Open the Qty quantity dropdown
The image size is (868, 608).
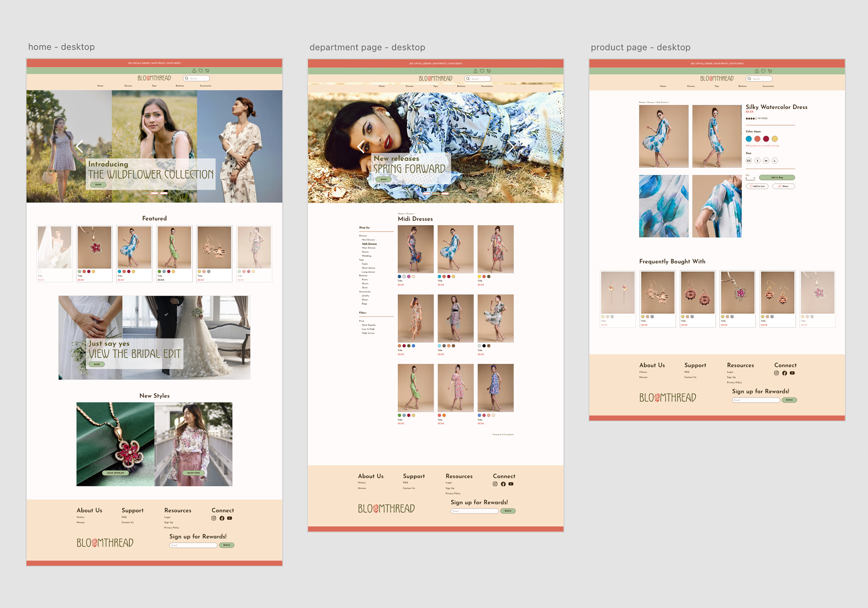click(x=751, y=178)
